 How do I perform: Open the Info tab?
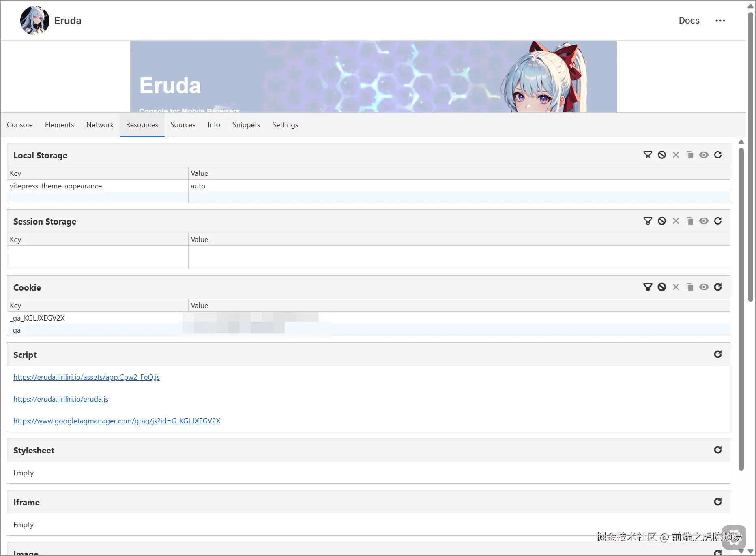tap(214, 125)
